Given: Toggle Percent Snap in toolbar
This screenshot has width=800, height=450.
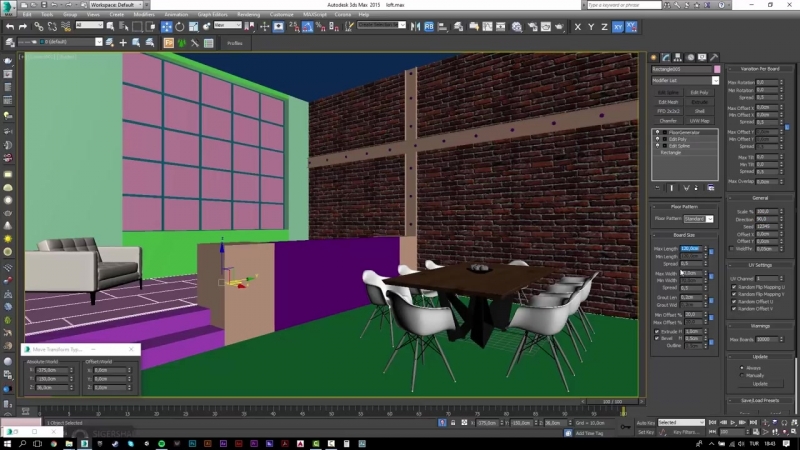Looking at the screenshot, I should 320,27.
